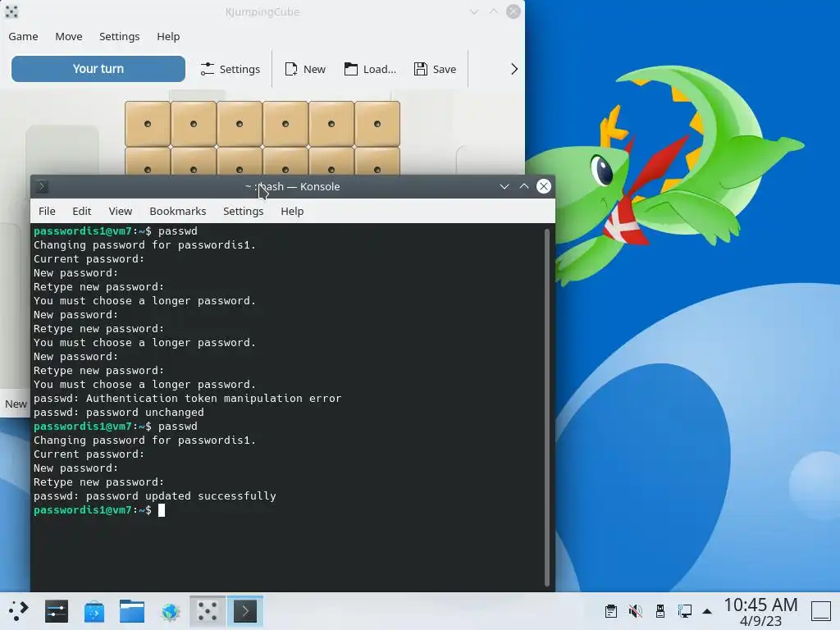The height and width of the screenshot is (630, 840).
Task: Open Konsole Help menu
Action: tap(292, 211)
